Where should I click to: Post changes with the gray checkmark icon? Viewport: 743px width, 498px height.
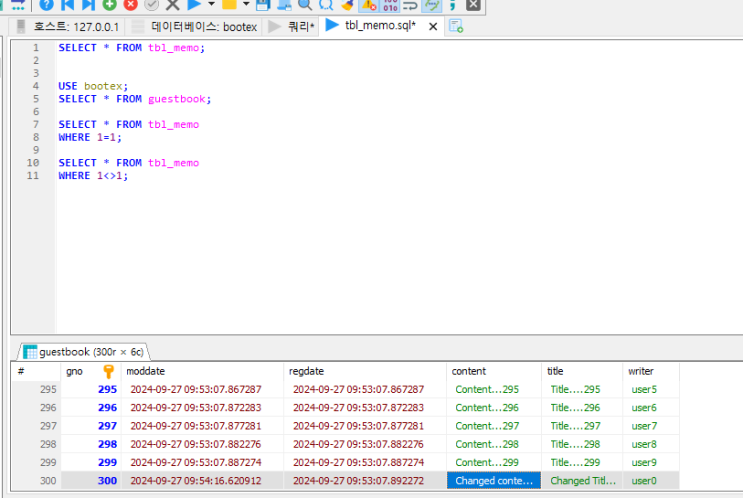pos(151,5)
